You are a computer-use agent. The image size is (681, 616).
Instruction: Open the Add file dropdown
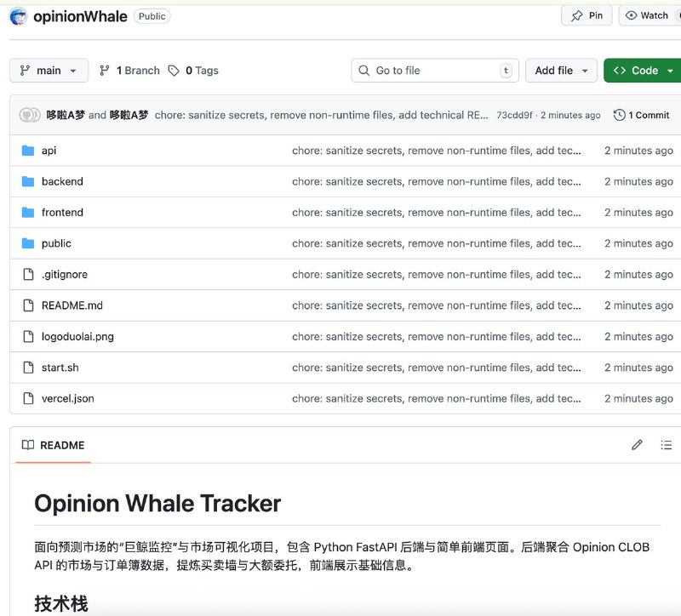pyautogui.click(x=561, y=70)
